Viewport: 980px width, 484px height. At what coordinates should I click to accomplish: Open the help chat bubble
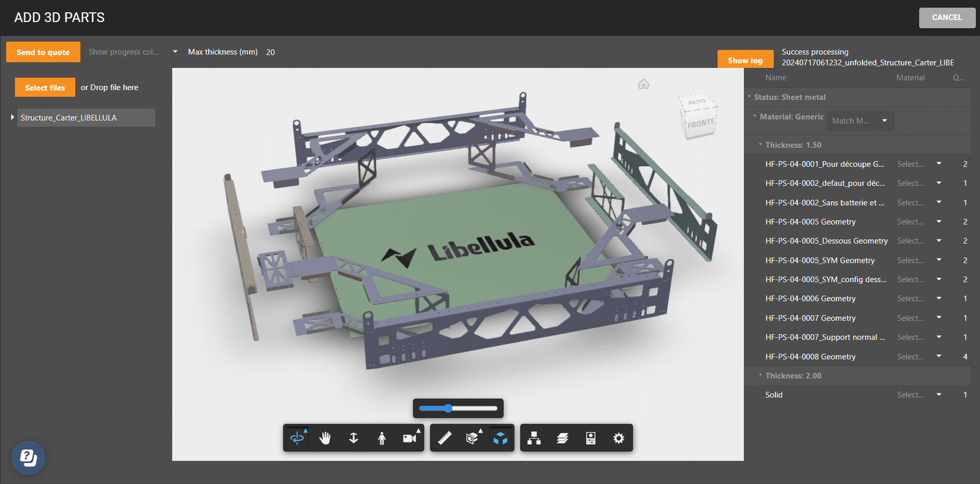[28, 458]
